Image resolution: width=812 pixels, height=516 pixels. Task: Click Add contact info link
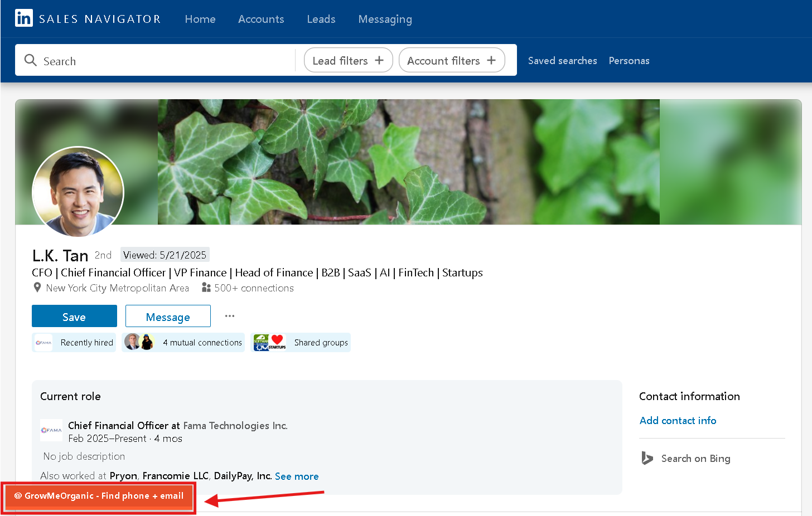click(x=678, y=421)
